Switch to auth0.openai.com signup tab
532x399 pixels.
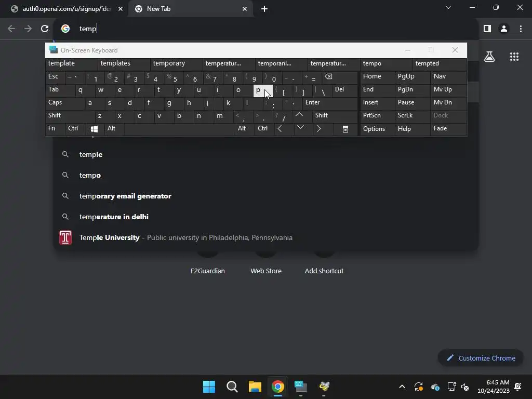[67, 9]
